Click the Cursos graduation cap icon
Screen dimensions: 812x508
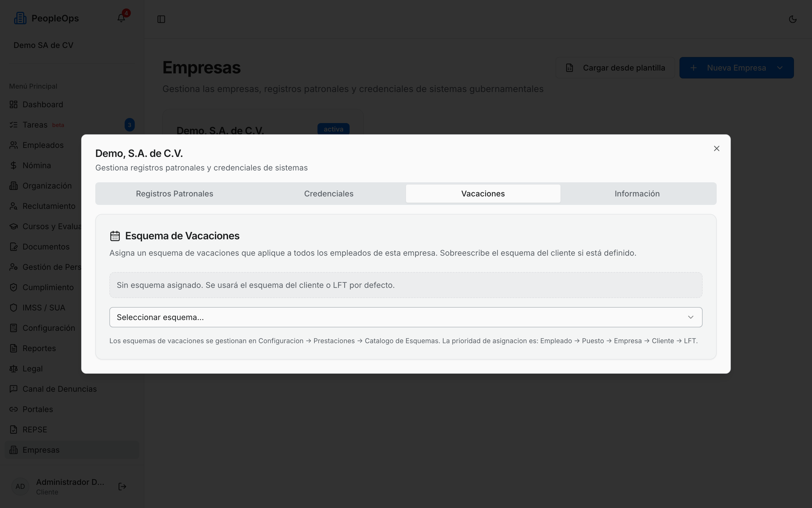[x=14, y=226]
